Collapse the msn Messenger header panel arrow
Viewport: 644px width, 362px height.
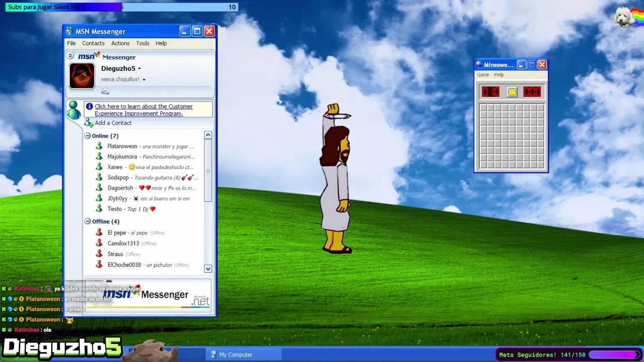pyautogui.click(x=70, y=56)
